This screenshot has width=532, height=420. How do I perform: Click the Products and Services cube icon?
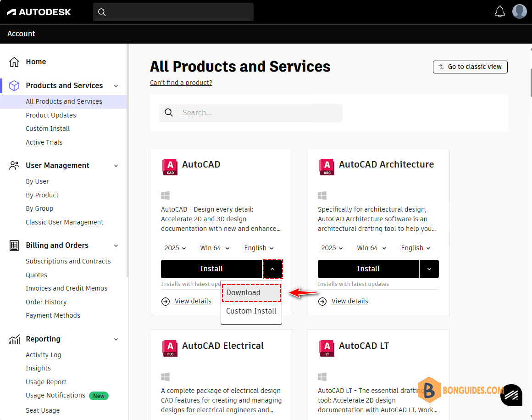tap(14, 85)
